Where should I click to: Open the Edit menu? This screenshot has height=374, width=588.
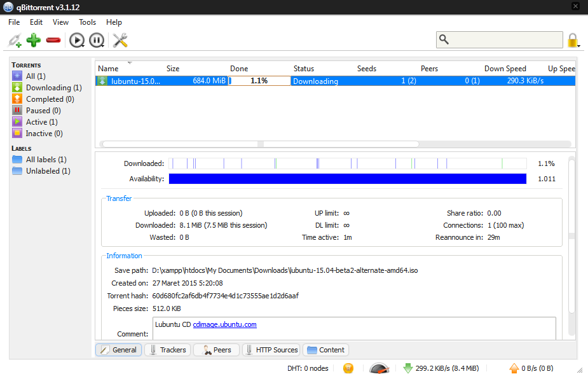(36, 22)
